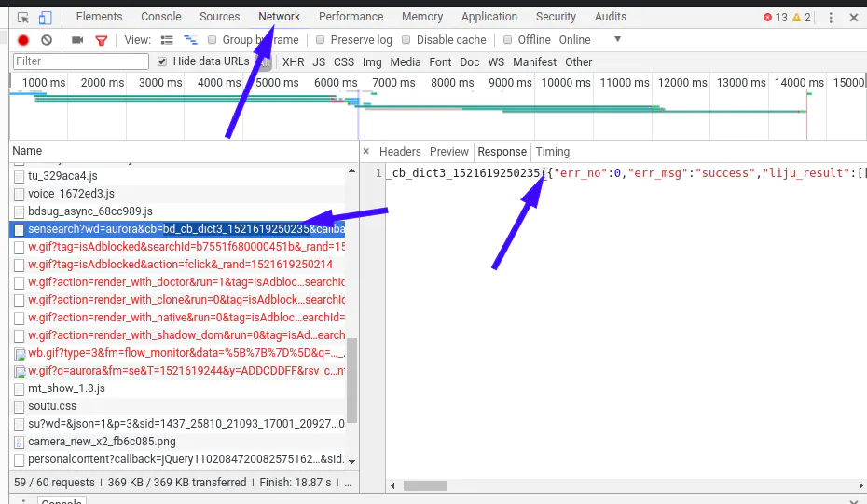Select the sensearch?wd=aurora request row
This screenshot has height=504, width=867.
(x=177, y=229)
